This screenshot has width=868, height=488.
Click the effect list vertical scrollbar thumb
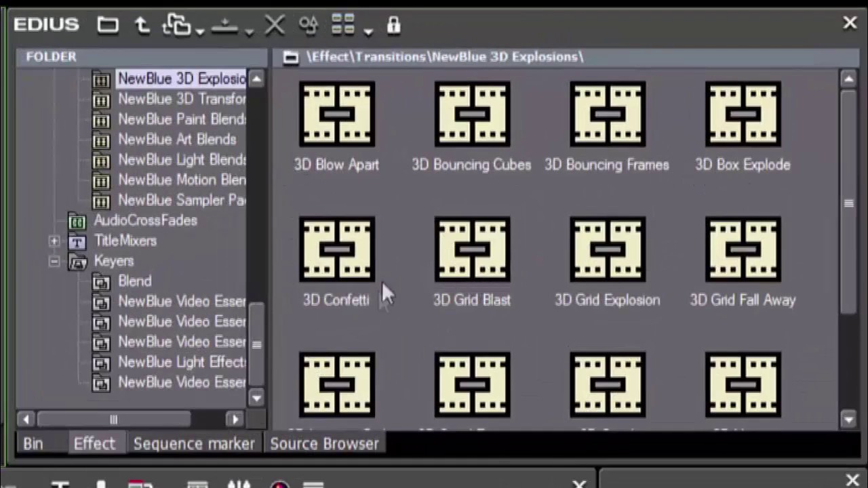849,202
